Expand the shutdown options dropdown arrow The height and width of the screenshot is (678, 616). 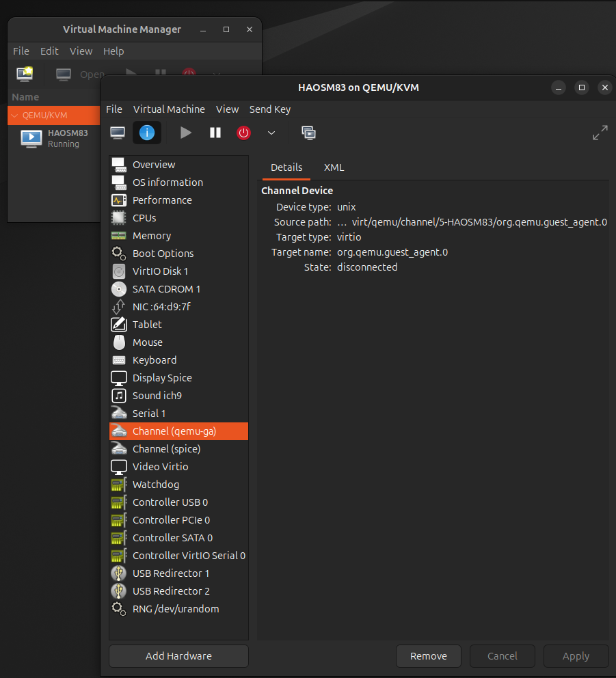pyautogui.click(x=271, y=133)
